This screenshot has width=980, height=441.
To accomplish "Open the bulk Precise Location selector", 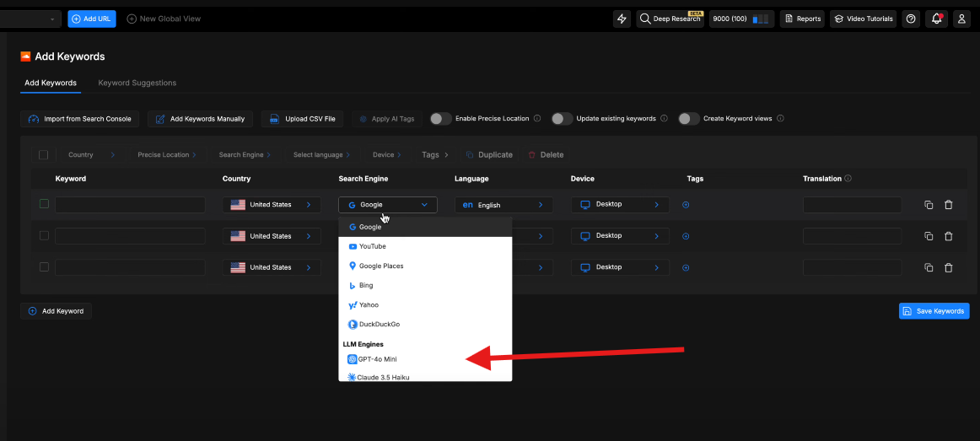I will pyautogui.click(x=168, y=155).
